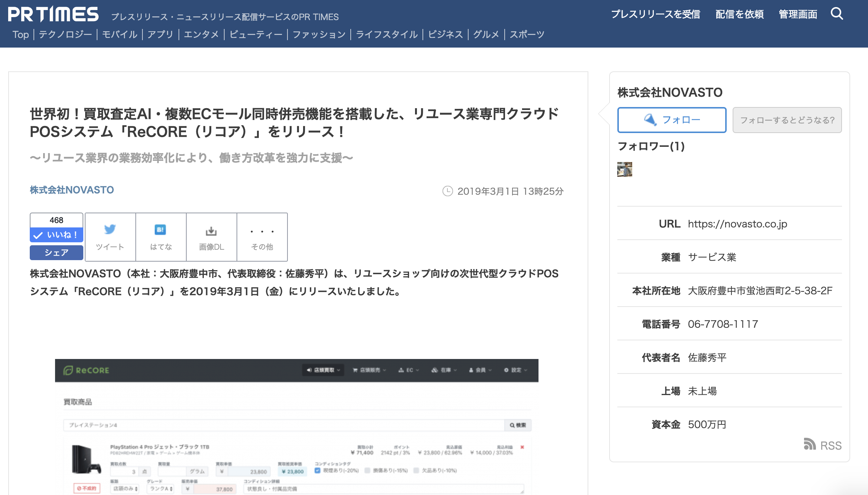Image resolution: width=868 pixels, height=495 pixels.
Task: Click the ReCORE screenshot image
Action: [297, 427]
